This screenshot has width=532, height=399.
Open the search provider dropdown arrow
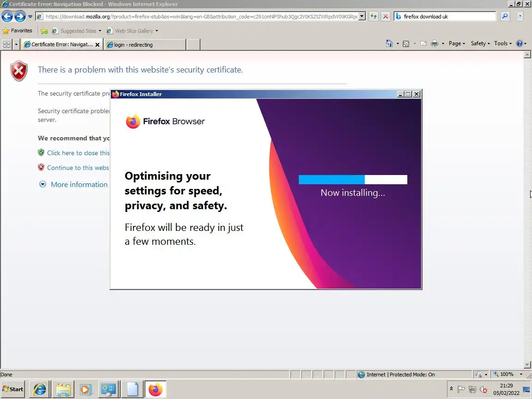click(x=520, y=16)
